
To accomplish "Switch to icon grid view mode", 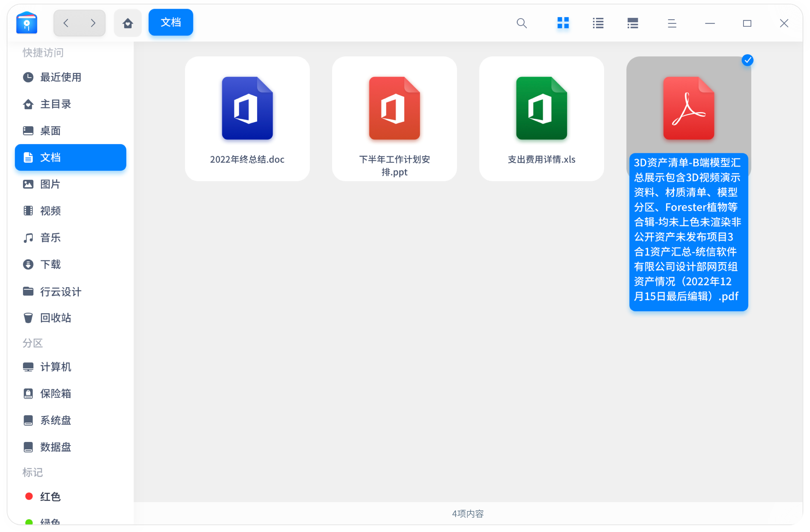I will 563,23.
